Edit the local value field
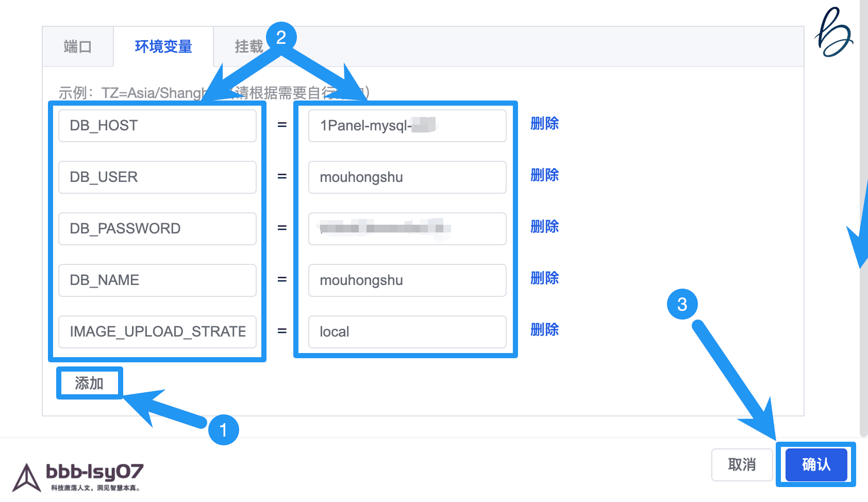 (x=407, y=332)
